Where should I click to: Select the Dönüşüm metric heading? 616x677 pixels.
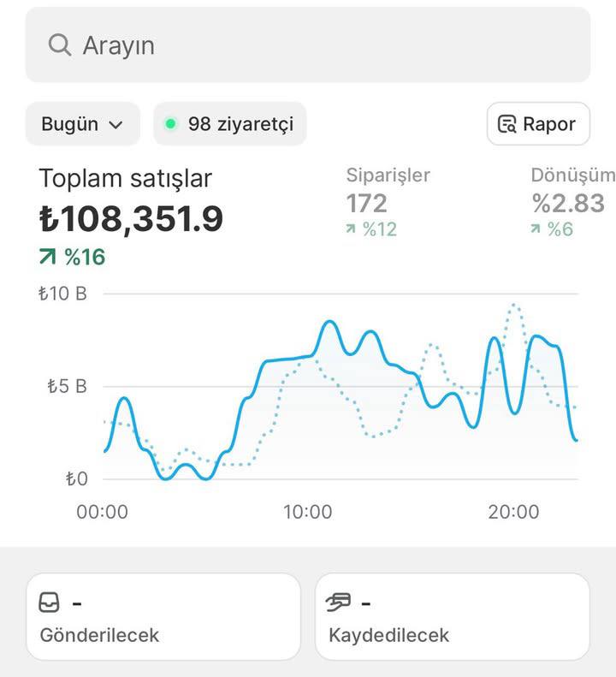tap(572, 175)
